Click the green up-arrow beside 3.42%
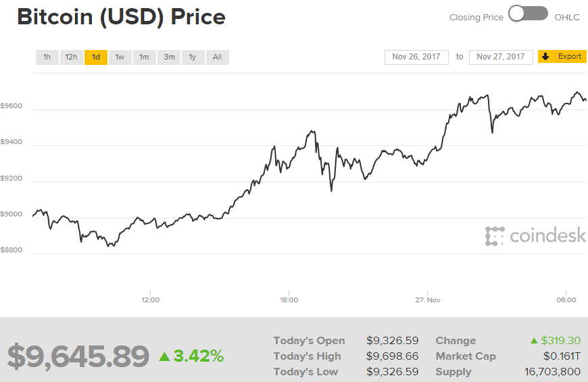The image size is (588, 382). tap(164, 356)
